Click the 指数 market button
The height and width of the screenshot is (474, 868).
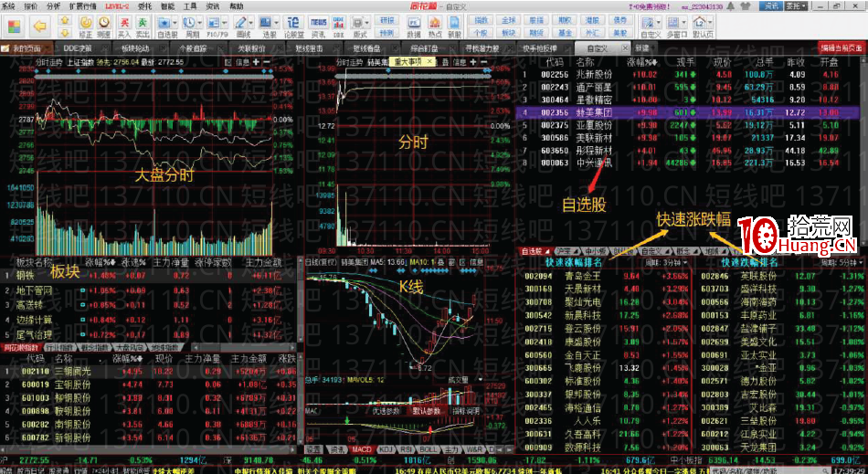tap(481, 20)
